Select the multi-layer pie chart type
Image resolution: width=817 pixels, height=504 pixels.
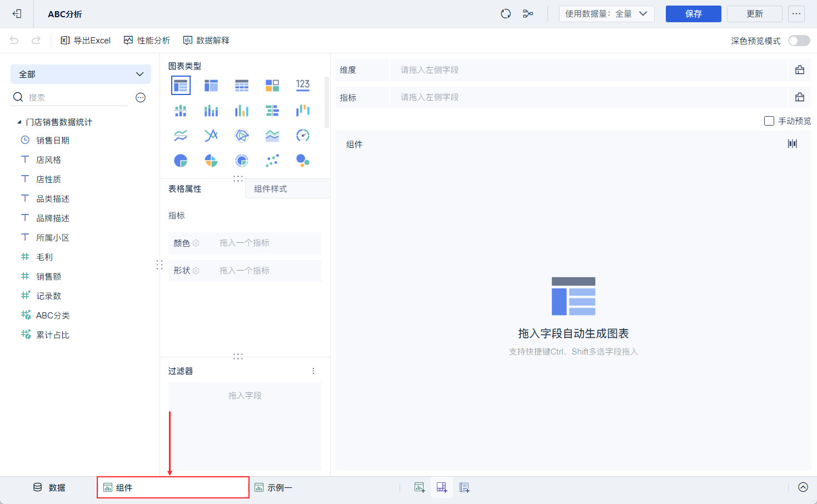point(242,161)
